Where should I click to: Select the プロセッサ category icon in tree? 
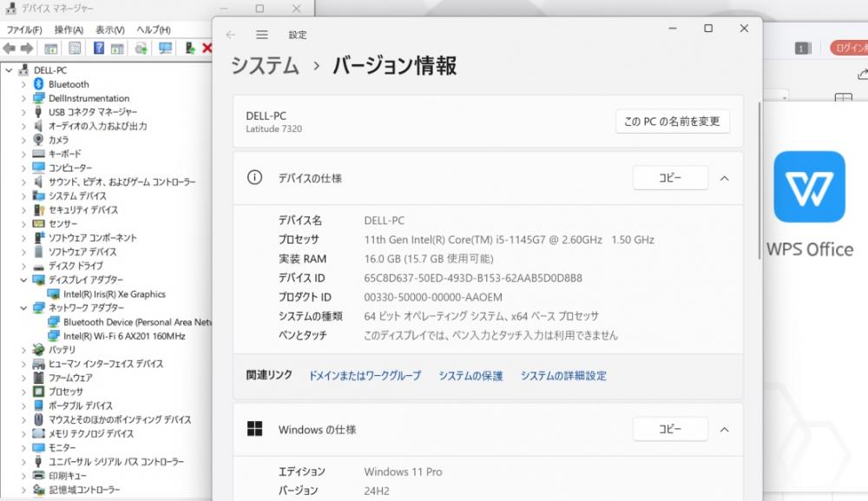[38, 392]
